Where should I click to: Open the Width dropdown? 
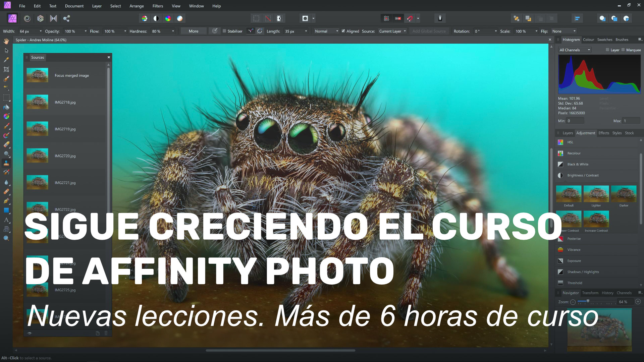click(41, 31)
